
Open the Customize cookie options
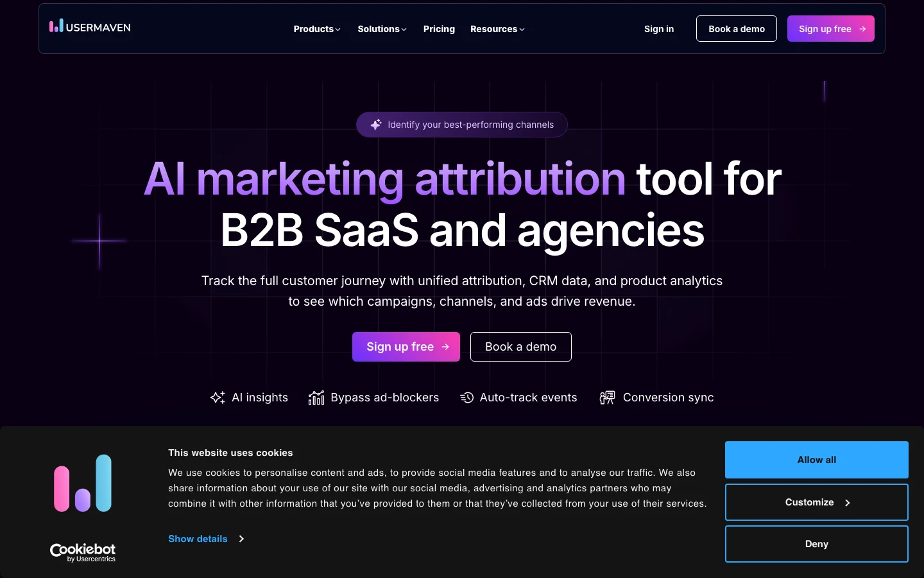pyautogui.click(x=817, y=502)
